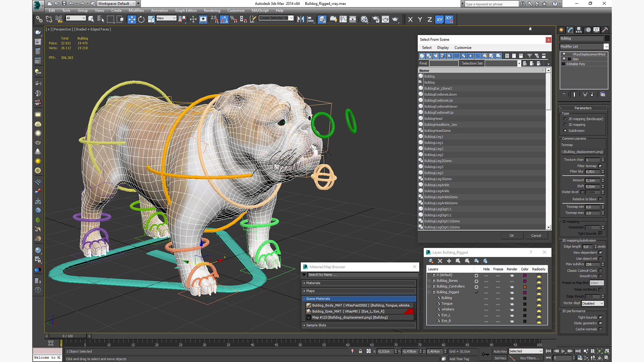Toggle the Static geometry checkbox

click(600, 323)
